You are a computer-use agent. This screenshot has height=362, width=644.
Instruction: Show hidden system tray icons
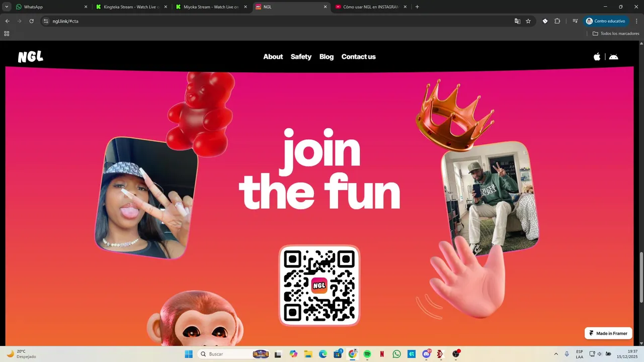pos(556,354)
